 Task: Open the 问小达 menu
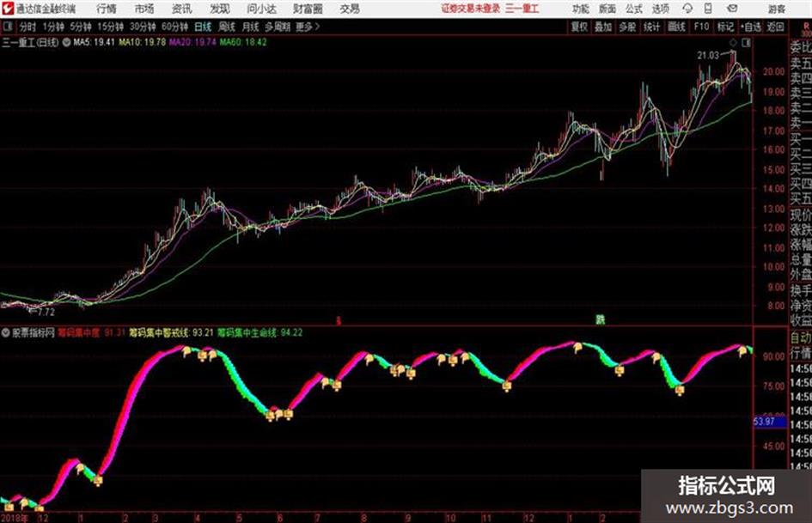261,9
